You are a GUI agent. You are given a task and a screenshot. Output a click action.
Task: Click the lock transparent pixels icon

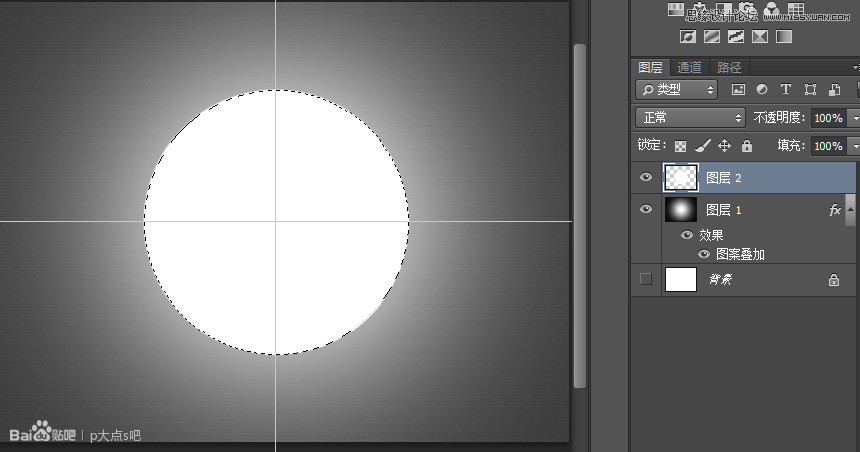click(681, 146)
